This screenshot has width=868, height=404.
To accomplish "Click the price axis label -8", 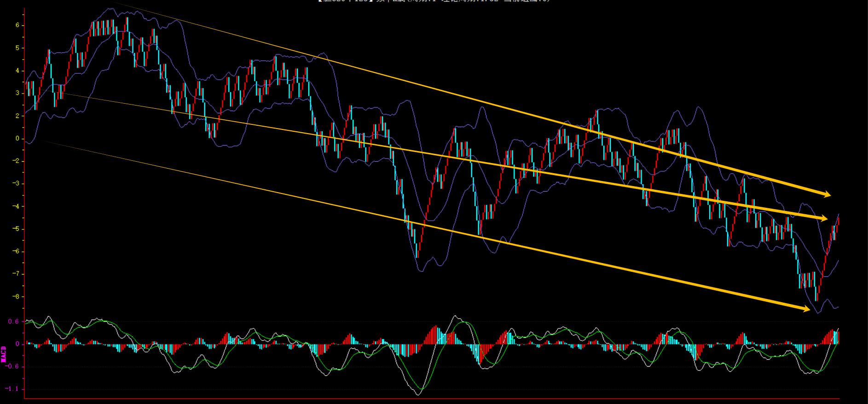I will 16,297.
